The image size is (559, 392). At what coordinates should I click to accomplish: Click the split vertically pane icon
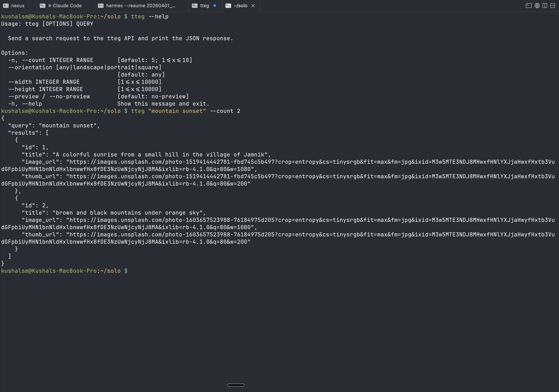tap(545, 6)
